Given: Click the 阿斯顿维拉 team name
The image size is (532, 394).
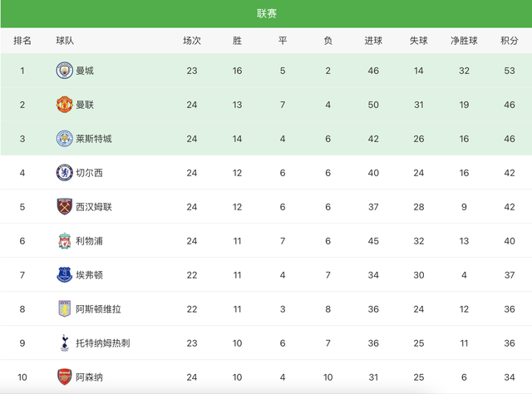Looking at the screenshot, I should coord(98,309).
